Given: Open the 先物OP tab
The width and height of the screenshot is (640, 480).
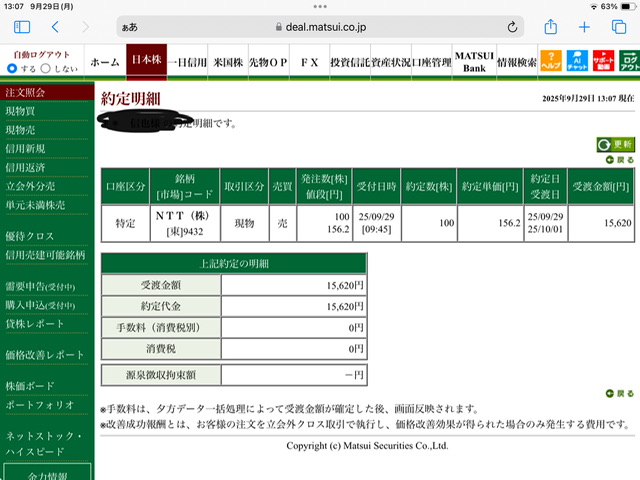Looking at the screenshot, I should coord(269,62).
